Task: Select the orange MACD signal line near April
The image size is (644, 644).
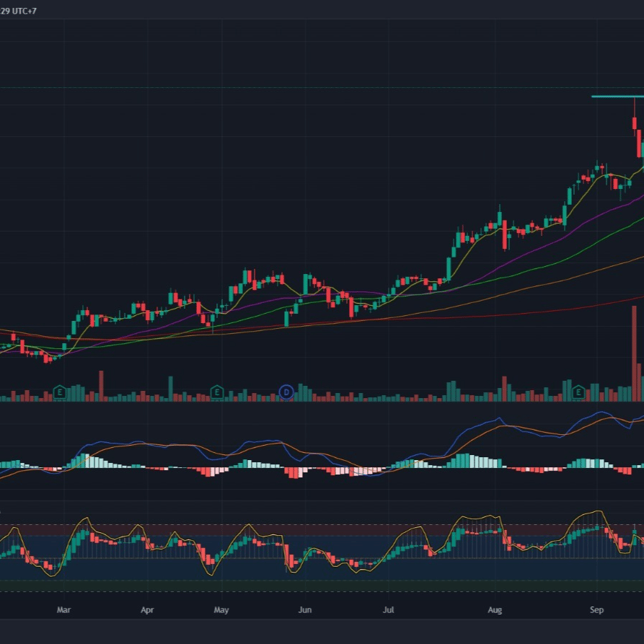Action: click(x=148, y=444)
